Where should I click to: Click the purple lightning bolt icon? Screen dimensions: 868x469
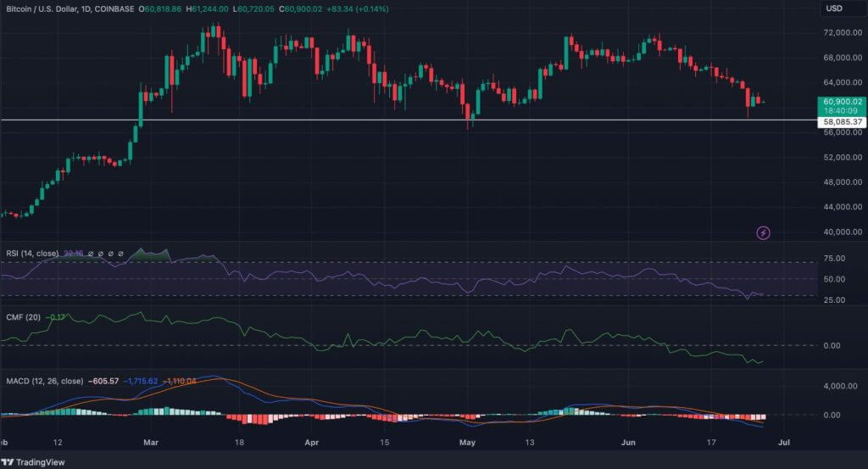click(x=763, y=233)
